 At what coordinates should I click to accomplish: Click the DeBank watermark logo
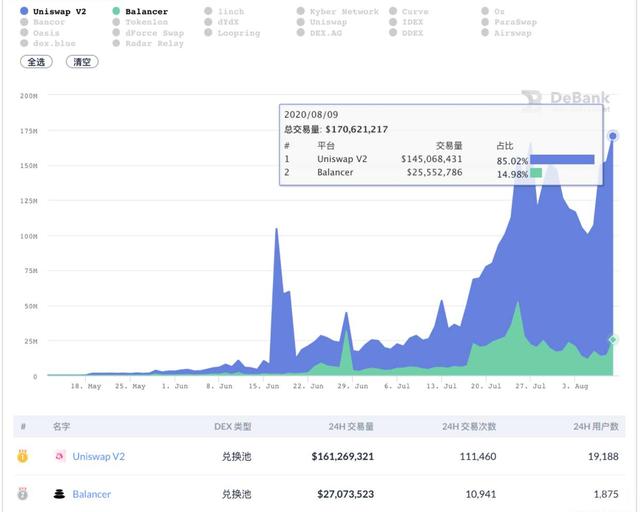click(x=566, y=99)
